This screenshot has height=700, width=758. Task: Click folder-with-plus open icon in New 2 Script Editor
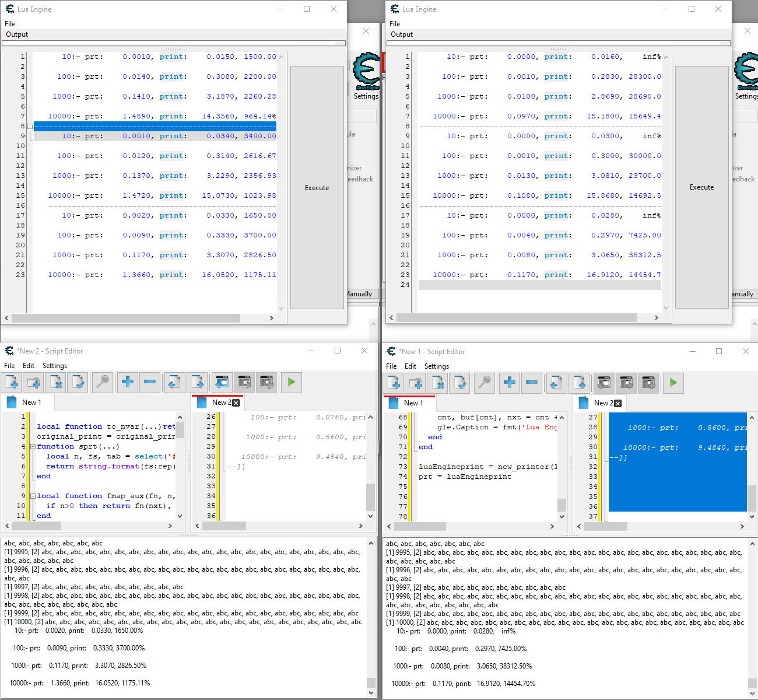coord(34,383)
